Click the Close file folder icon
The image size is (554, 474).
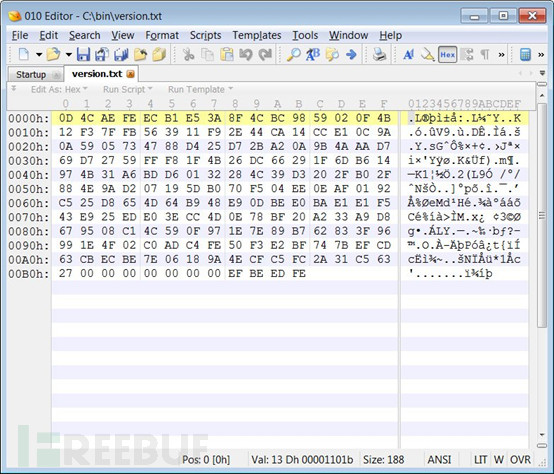pos(140,54)
